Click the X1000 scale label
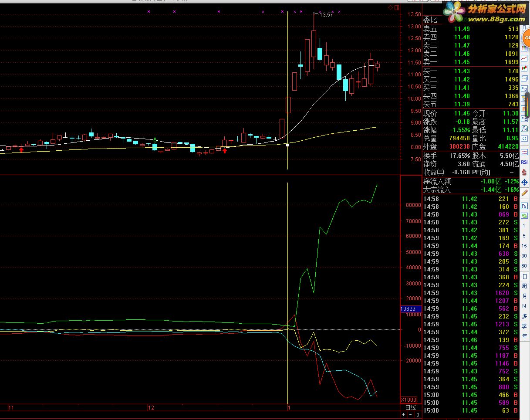The image size is (530, 420). (408, 400)
